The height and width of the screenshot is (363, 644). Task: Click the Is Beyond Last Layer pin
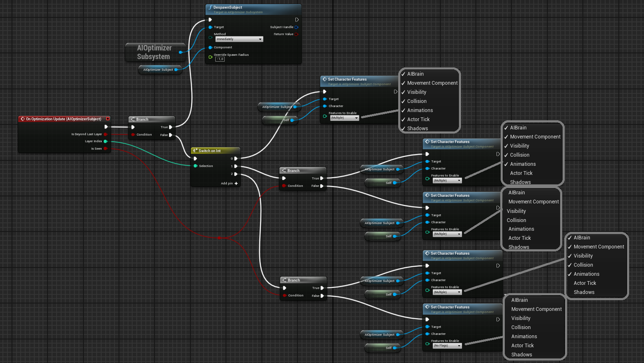tap(105, 134)
